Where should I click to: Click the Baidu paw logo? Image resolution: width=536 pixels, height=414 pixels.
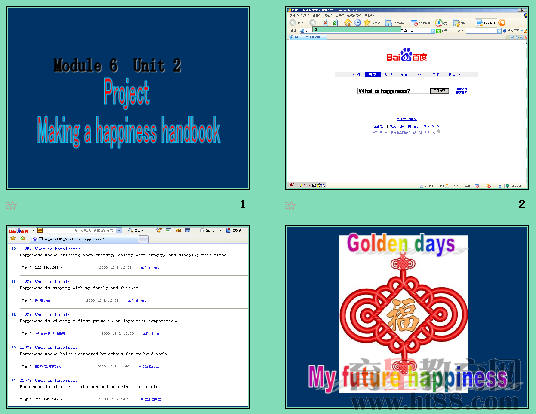click(406, 55)
